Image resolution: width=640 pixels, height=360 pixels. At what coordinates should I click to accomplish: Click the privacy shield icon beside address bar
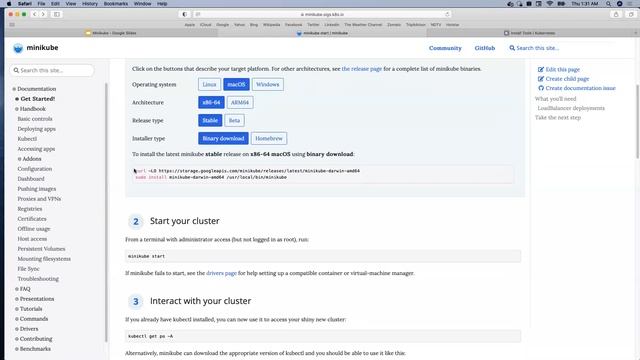pyautogui.click(x=184, y=14)
